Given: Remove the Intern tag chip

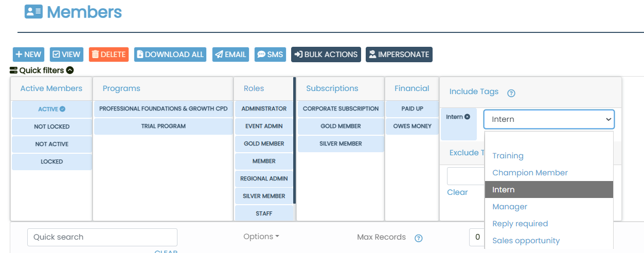Looking at the screenshot, I should [x=467, y=117].
